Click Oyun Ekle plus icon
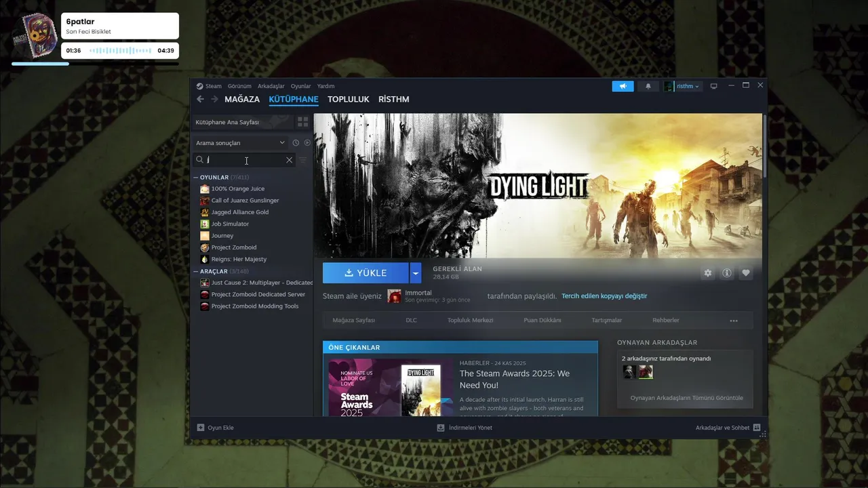 [x=201, y=428]
